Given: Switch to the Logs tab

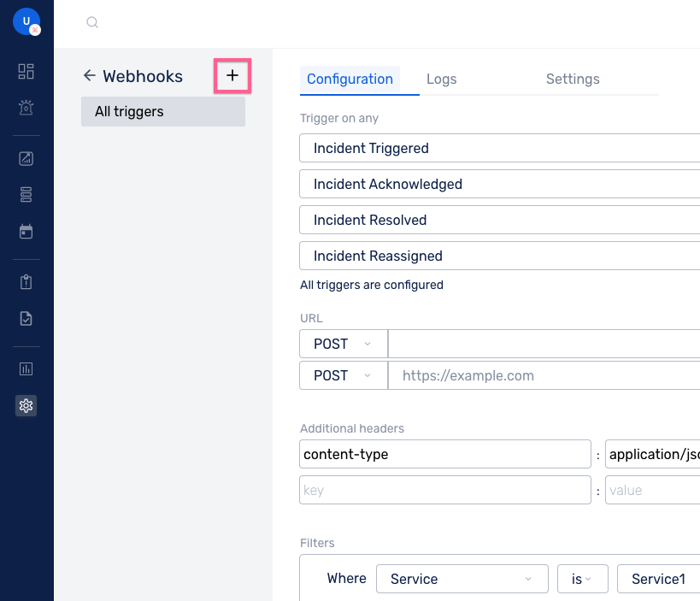Looking at the screenshot, I should (441, 79).
